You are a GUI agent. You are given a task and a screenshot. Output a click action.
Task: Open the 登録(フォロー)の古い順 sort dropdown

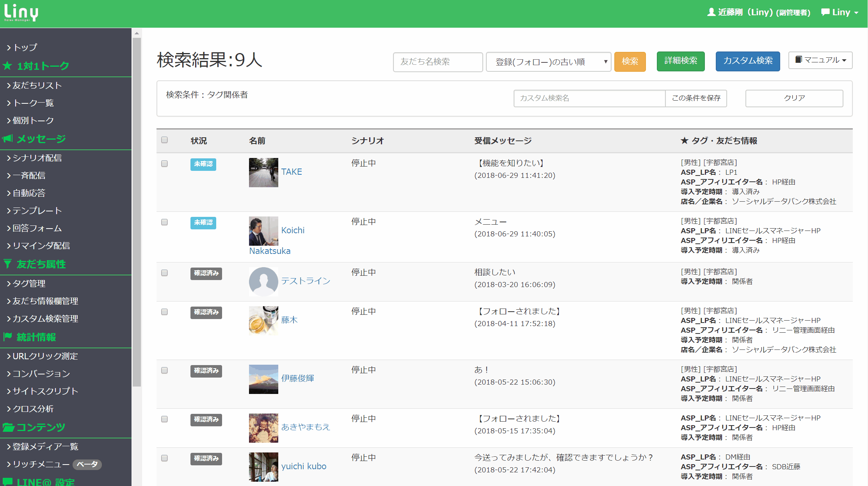pyautogui.click(x=548, y=62)
